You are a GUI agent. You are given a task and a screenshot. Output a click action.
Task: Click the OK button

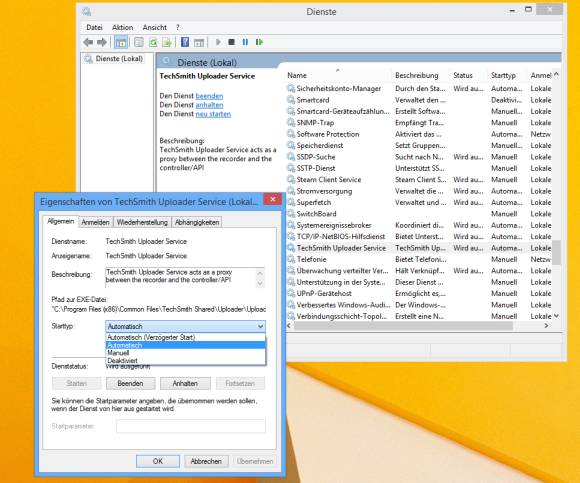coord(158,461)
